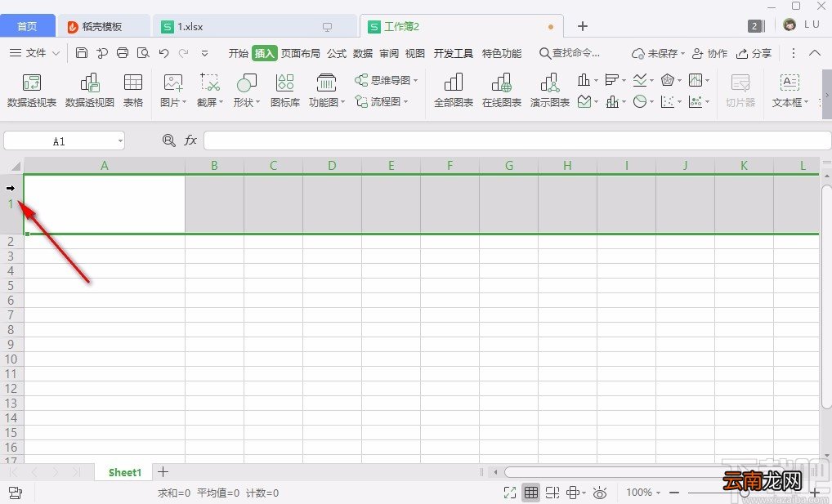Switch to Page Break preview view
The height and width of the screenshot is (504, 832).
point(552,493)
